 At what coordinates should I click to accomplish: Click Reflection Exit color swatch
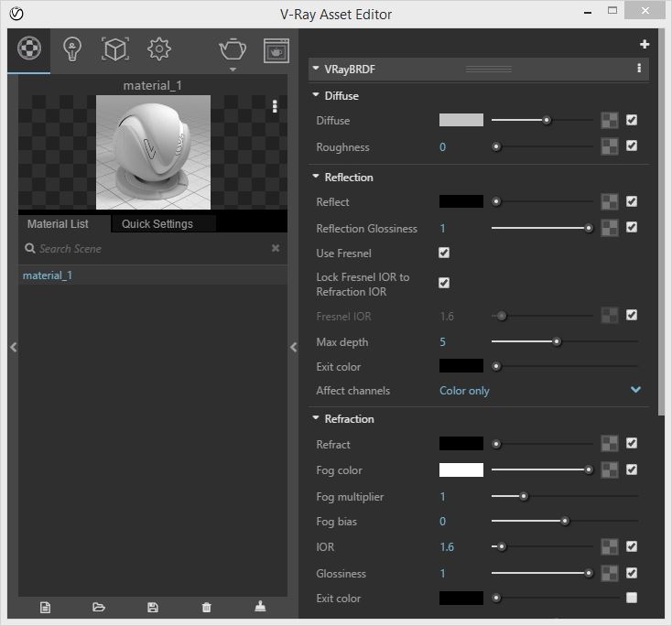pyautogui.click(x=461, y=366)
